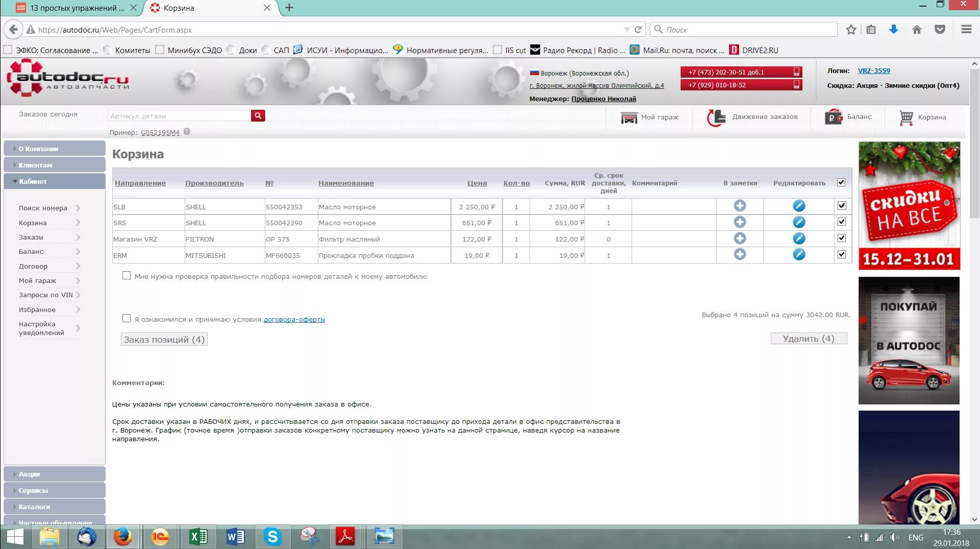Screen dimensions: 980x549
Task: Open Firefox downloads arrow
Action: (893, 30)
